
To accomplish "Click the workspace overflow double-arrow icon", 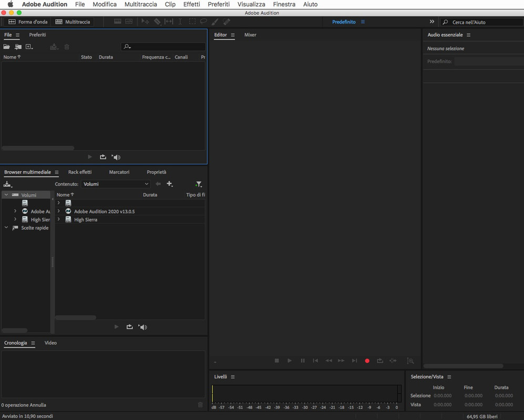I will click(432, 22).
